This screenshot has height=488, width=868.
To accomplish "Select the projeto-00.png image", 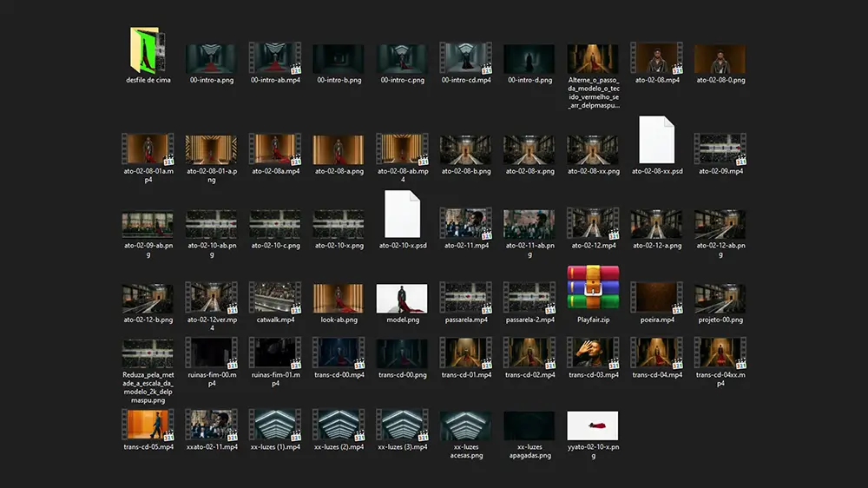I will click(720, 298).
